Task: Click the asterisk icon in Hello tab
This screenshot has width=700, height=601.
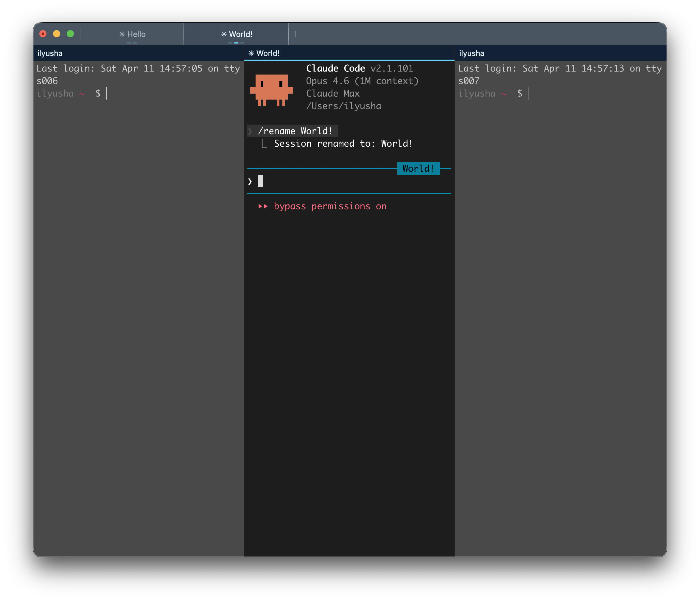Action: (122, 34)
